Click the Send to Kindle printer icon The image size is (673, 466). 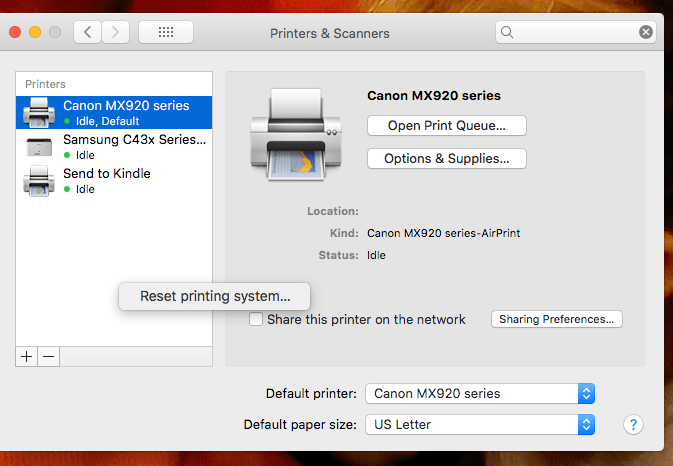coord(38,181)
